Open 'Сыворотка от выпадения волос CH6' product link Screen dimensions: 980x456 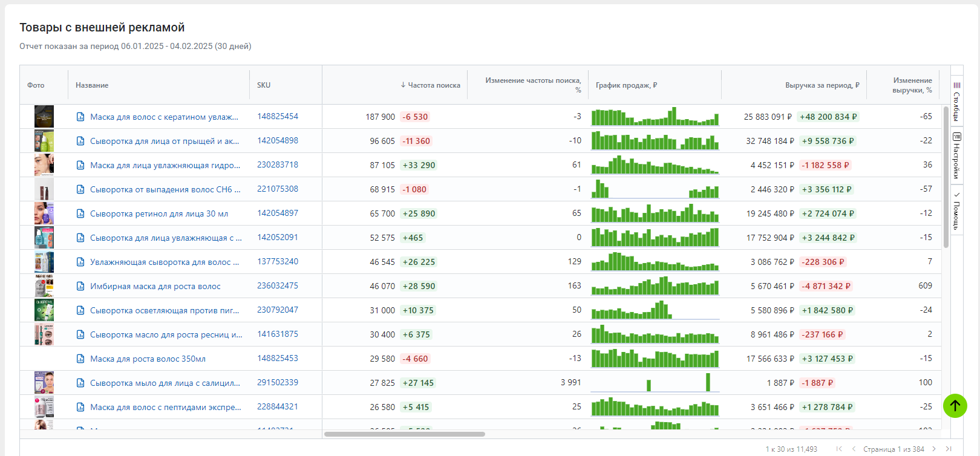click(x=165, y=189)
